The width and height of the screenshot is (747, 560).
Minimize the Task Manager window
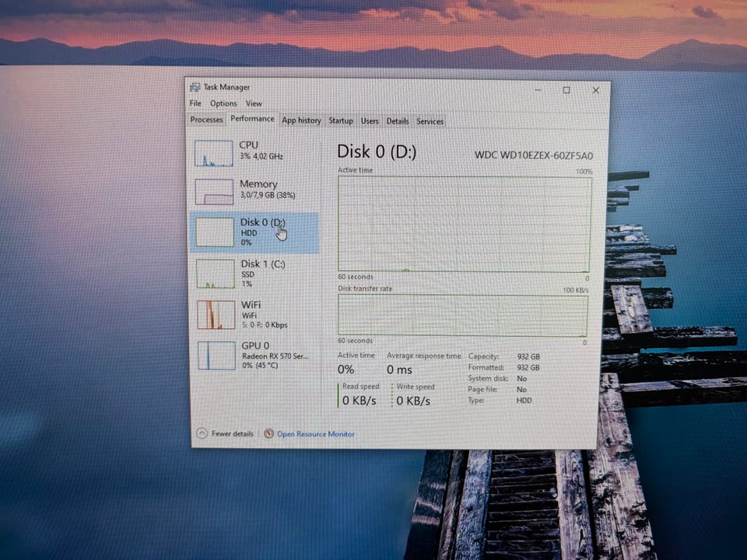pyautogui.click(x=538, y=89)
